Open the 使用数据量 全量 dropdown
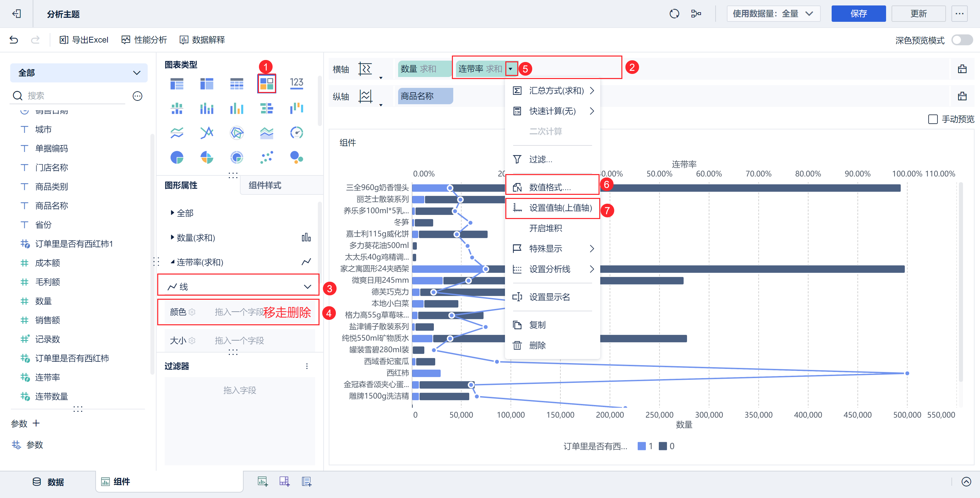The image size is (980, 498). [x=773, y=14]
